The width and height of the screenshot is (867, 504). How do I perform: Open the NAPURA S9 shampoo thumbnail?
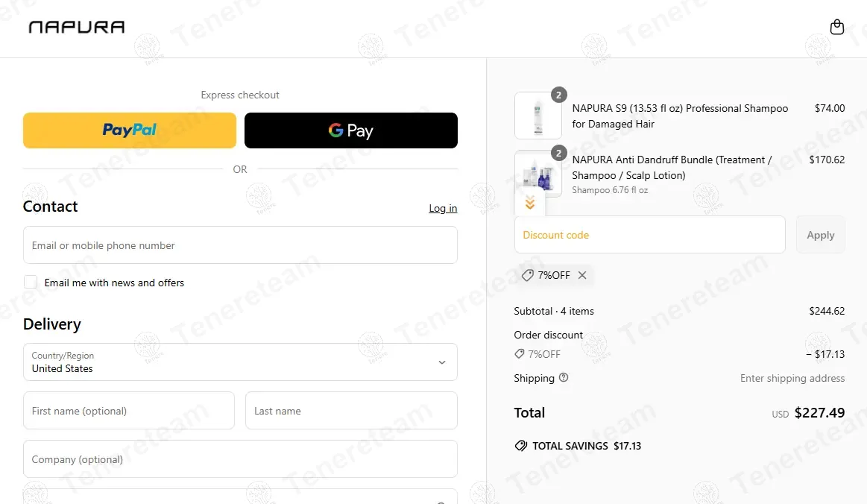pyautogui.click(x=538, y=116)
